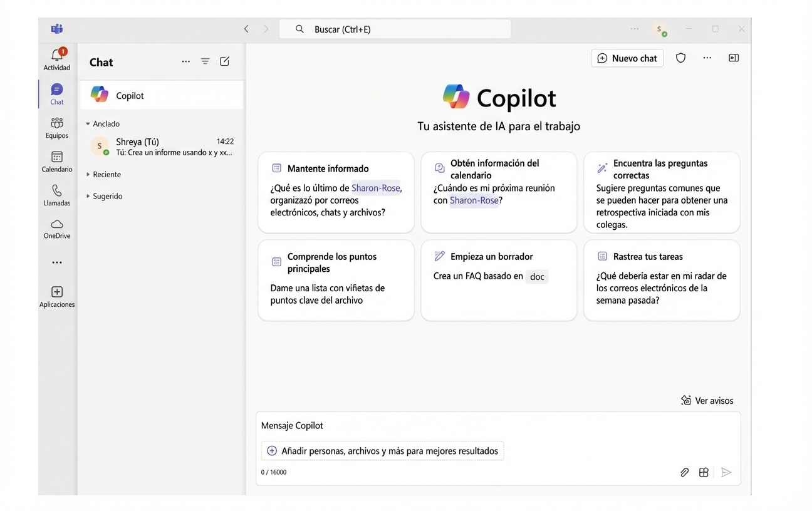
Task: Open OneDrive from the sidebar
Action: tap(56, 228)
